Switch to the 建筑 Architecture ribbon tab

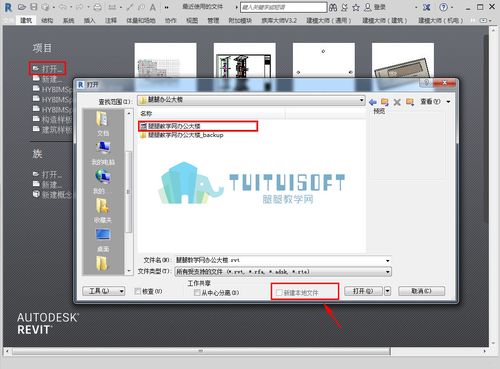coord(26,21)
